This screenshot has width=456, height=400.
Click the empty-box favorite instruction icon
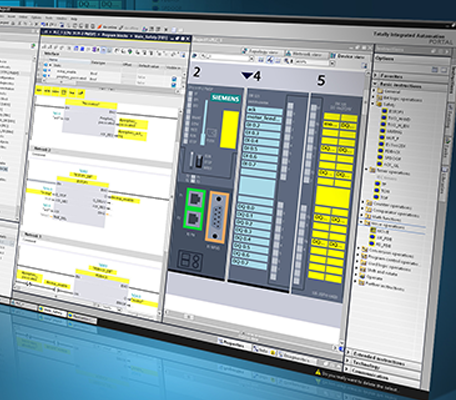click(64, 92)
